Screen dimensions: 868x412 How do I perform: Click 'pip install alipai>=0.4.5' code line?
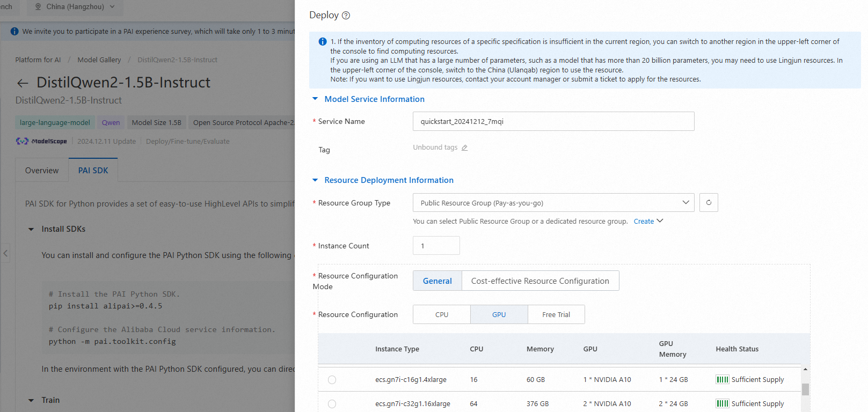point(105,306)
